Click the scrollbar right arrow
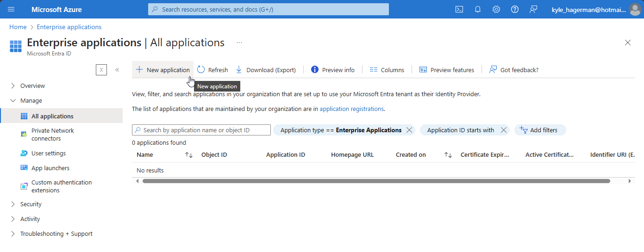Screen dimensions: 644x252 click(630, 181)
